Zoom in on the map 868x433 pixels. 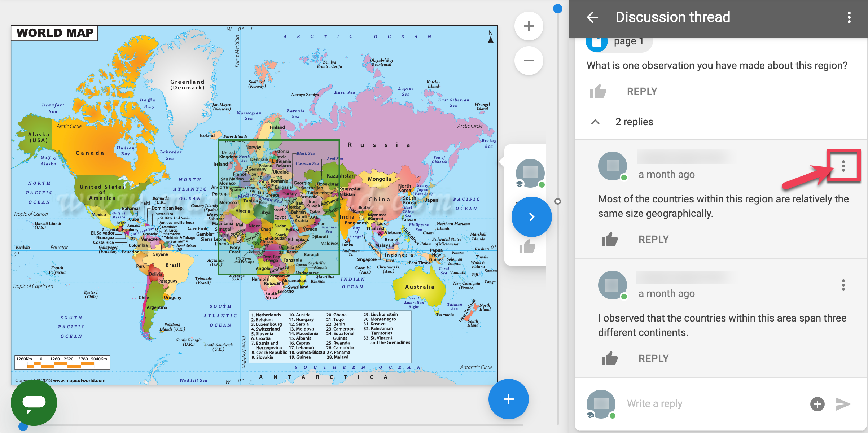point(529,26)
